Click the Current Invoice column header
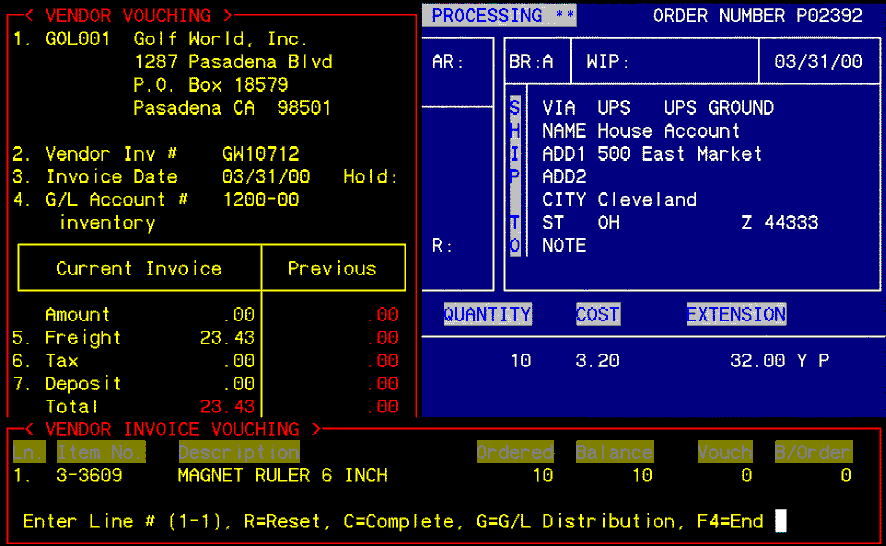The image size is (886, 546). pos(139,268)
